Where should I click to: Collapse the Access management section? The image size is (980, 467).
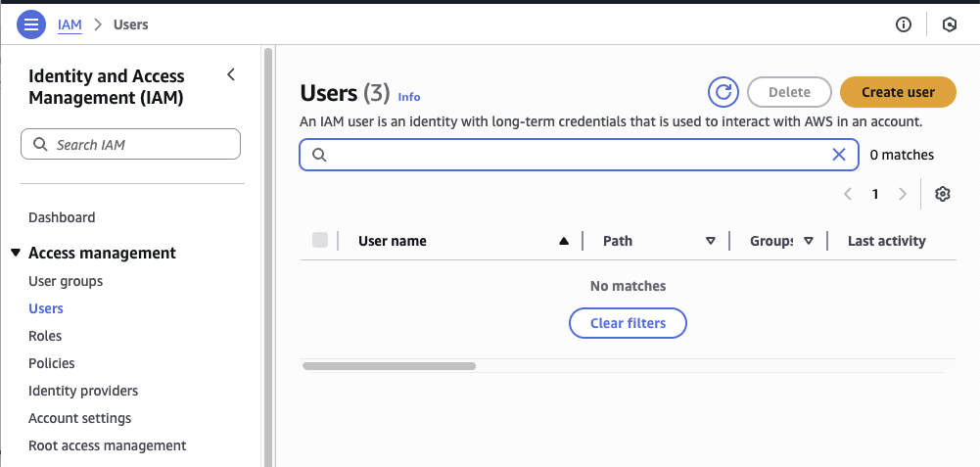coord(16,253)
